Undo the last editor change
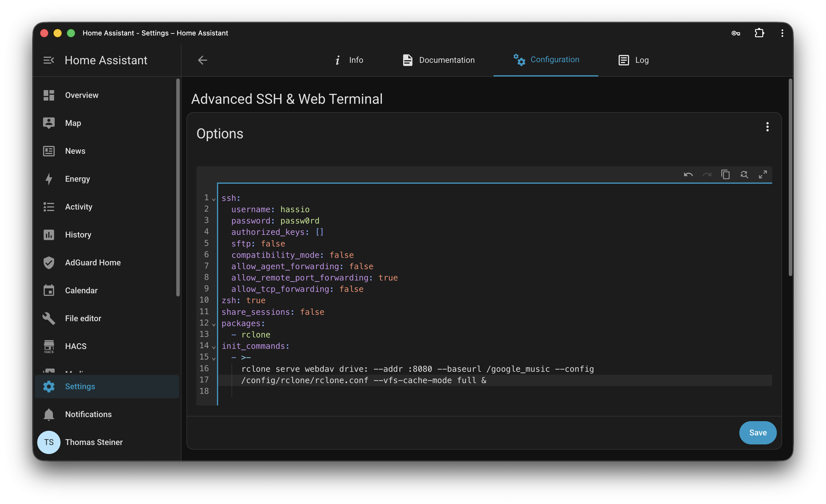 (x=688, y=175)
